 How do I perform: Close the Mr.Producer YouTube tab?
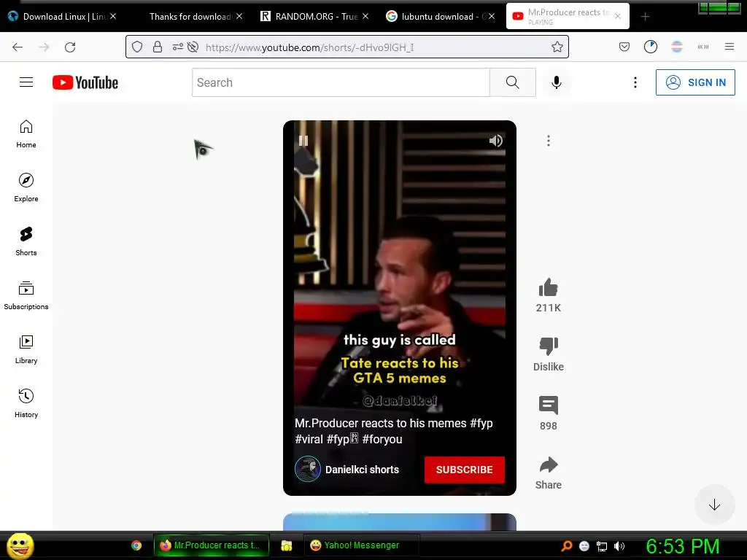coord(618,16)
